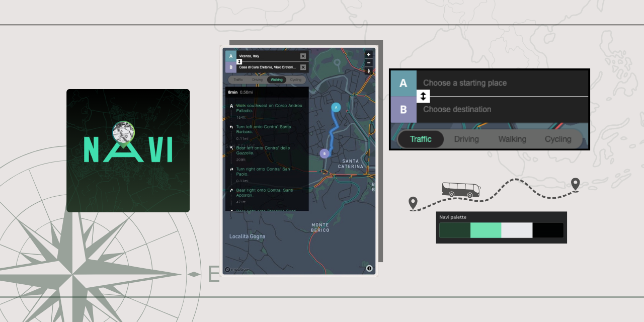Select the large Cycling profile option
This screenshot has width=644, height=322.
[558, 139]
